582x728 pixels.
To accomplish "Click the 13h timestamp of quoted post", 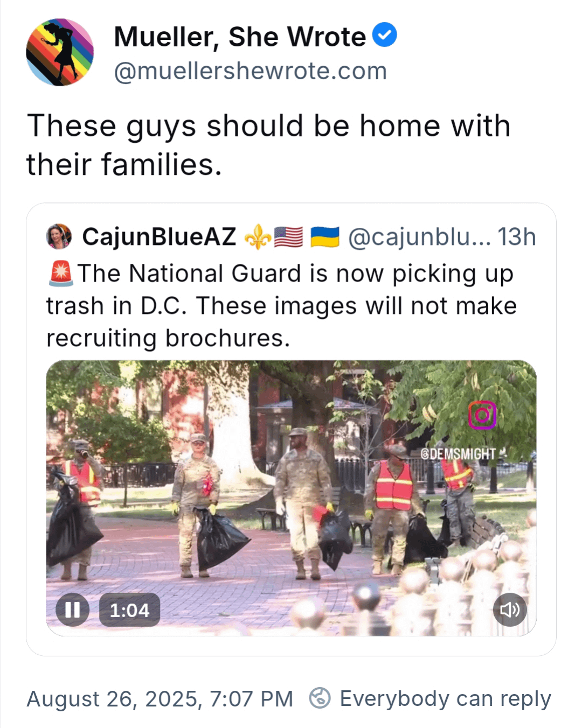I will point(516,237).
